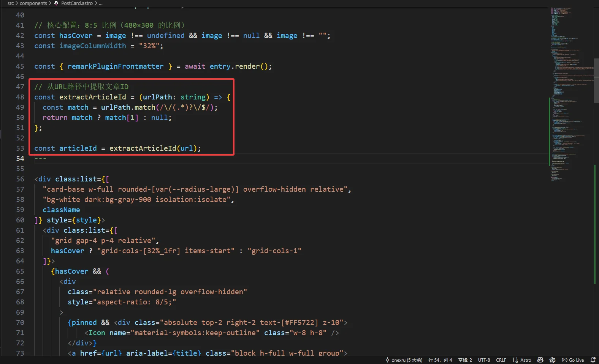Open the indentation setting showing 空格: 2
Viewport: 599px width, 364px height.
pyautogui.click(x=465, y=360)
